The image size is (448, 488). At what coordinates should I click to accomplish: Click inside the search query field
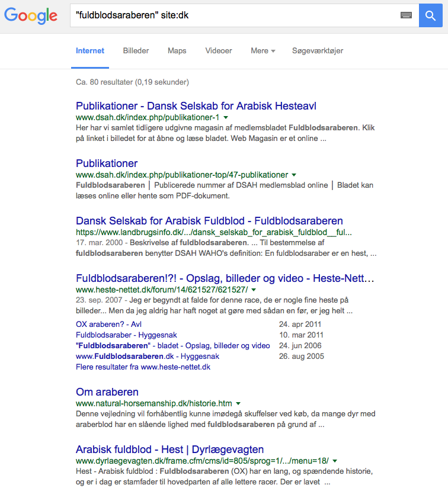coord(231,15)
